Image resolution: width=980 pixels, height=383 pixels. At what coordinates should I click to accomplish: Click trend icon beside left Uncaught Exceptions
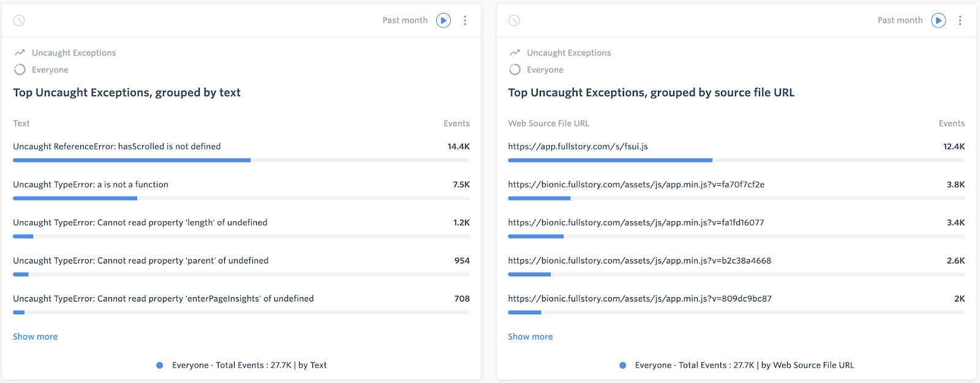point(20,53)
